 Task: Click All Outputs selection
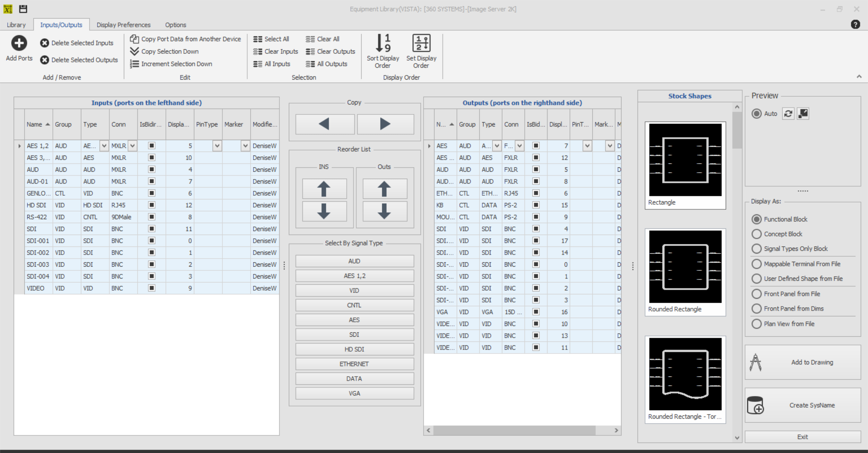coord(326,64)
